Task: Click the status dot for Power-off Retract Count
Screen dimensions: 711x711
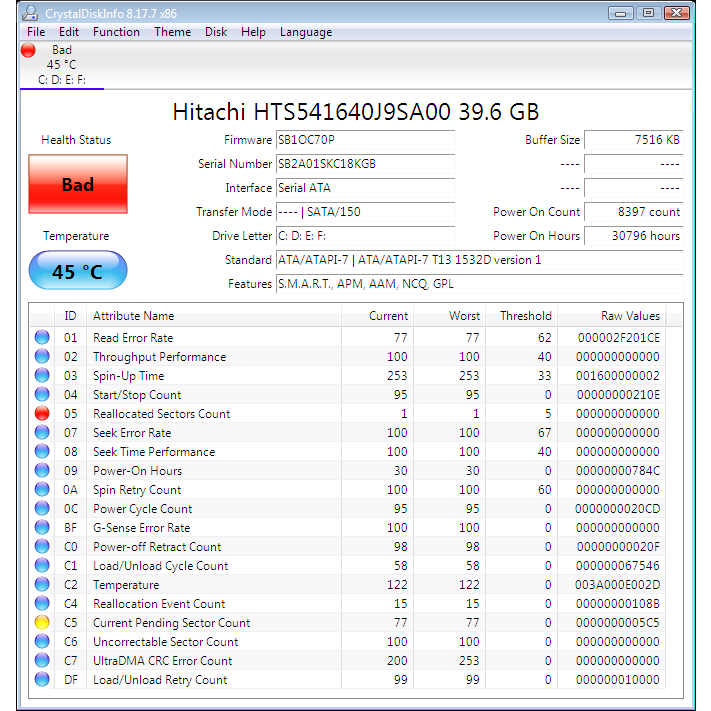Action: [x=42, y=547]
